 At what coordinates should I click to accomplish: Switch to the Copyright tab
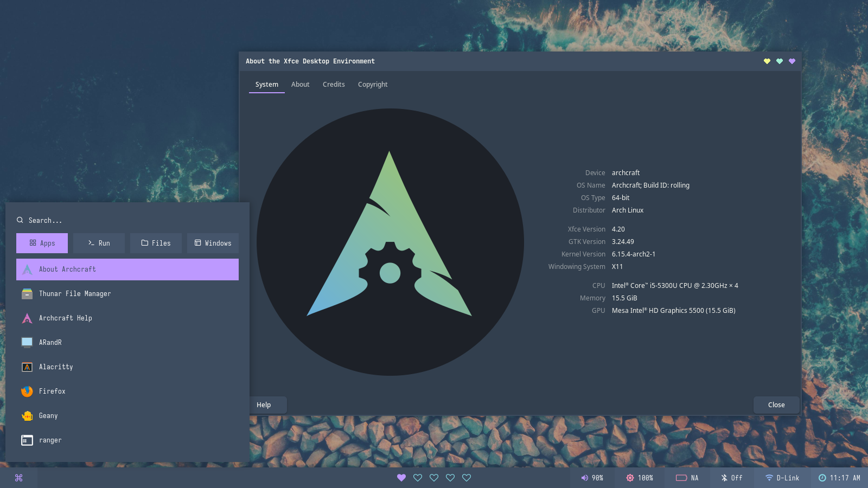[373, 85]
